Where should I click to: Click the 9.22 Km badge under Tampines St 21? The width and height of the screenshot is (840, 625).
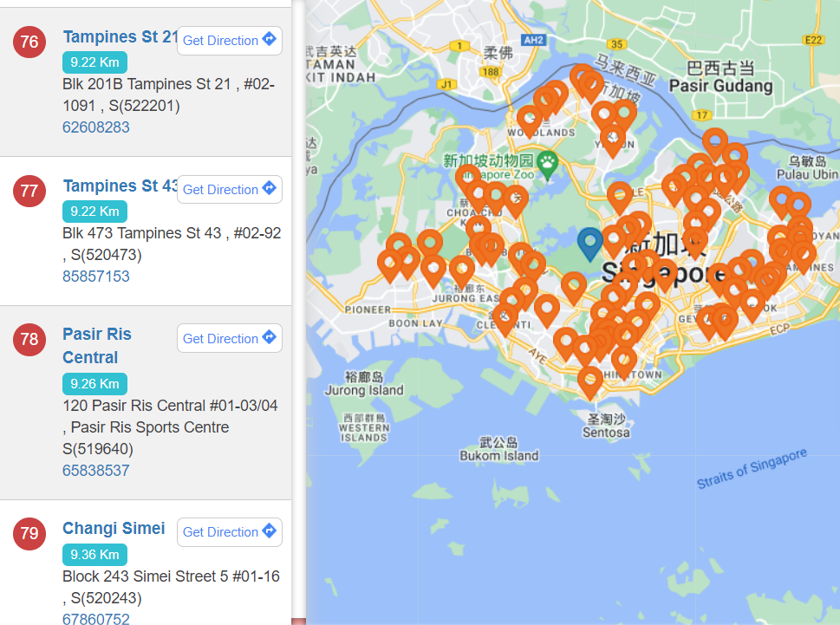click(94, 62)
